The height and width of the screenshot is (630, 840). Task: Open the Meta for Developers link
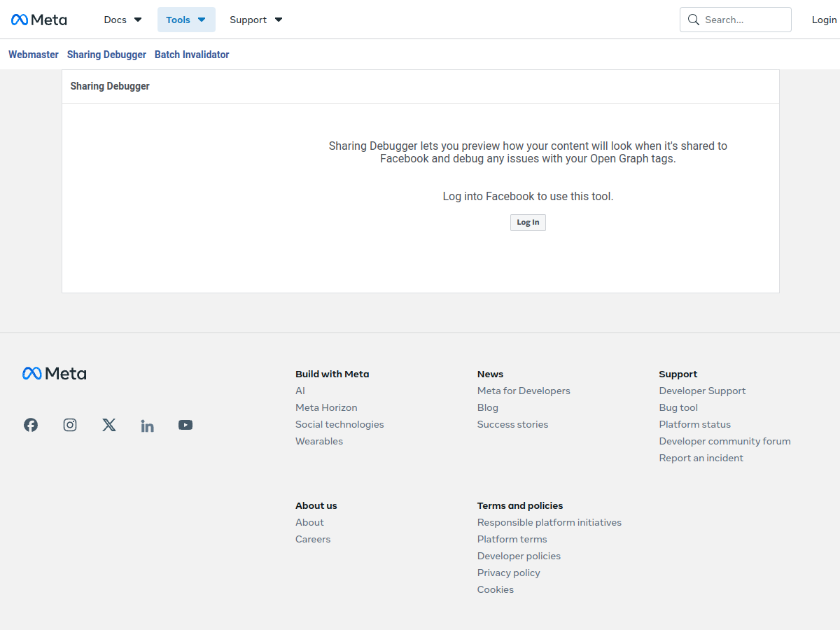pyautogui.click(x=524, y=391)
